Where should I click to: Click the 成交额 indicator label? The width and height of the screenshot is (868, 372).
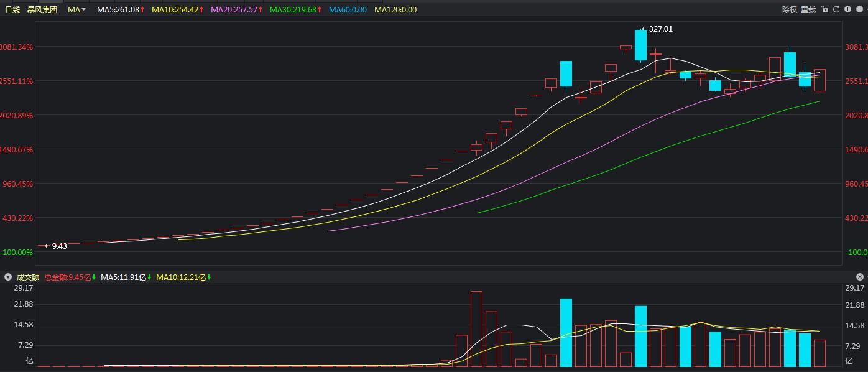coord(27,277)
